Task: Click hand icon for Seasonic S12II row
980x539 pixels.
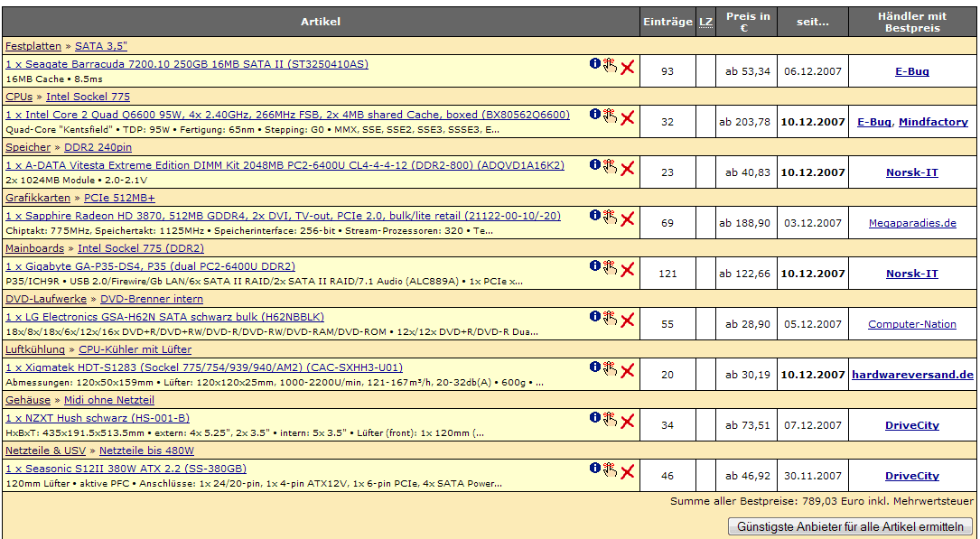Action: (610, 469)
